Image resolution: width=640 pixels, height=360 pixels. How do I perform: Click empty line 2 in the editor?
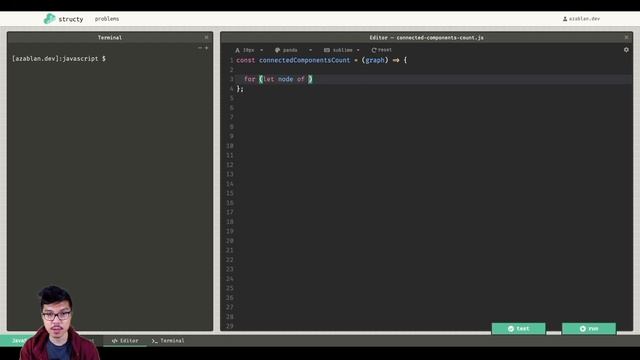tap(433, 70)
